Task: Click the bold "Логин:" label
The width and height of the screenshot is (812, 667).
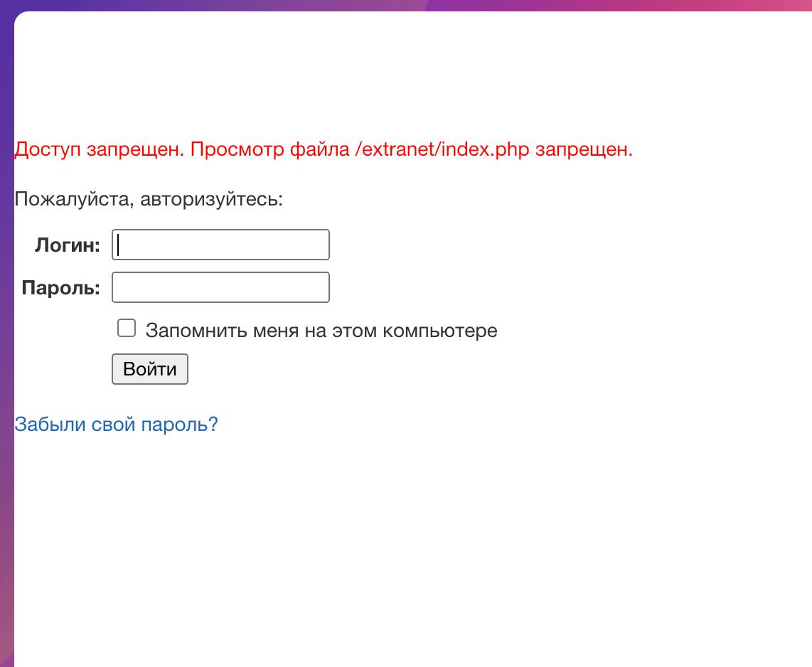Action: coord(68,245)
